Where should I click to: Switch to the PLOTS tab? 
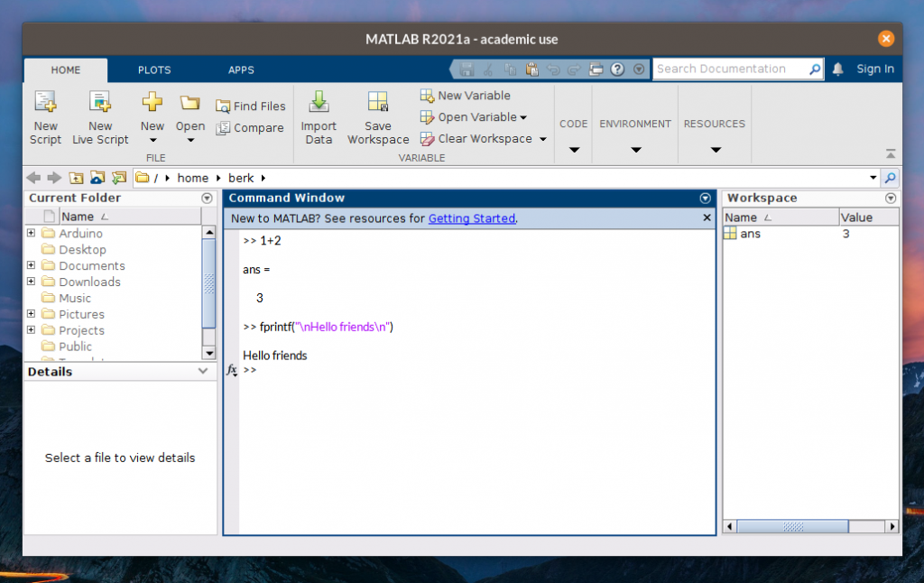pos(153,69)
